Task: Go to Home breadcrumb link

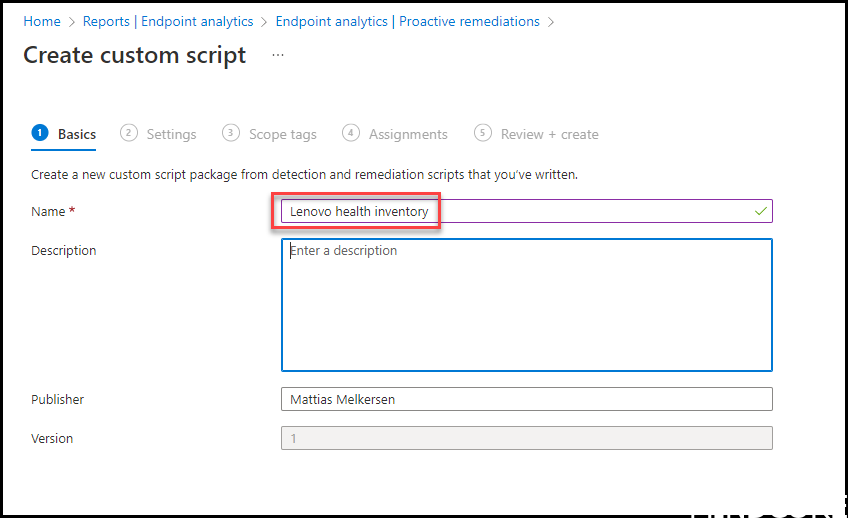Action: pyautogui.click(x=42, y=22)
